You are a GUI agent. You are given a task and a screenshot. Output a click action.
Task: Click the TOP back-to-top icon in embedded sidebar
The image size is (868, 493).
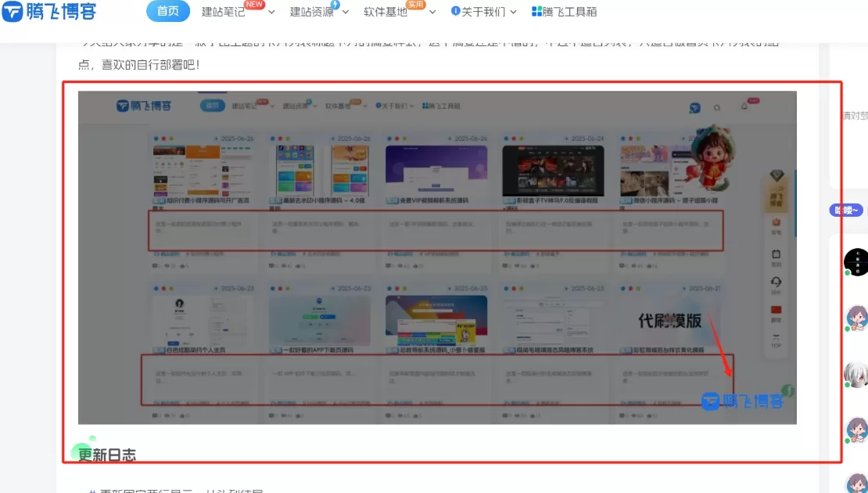click(774, 335)
